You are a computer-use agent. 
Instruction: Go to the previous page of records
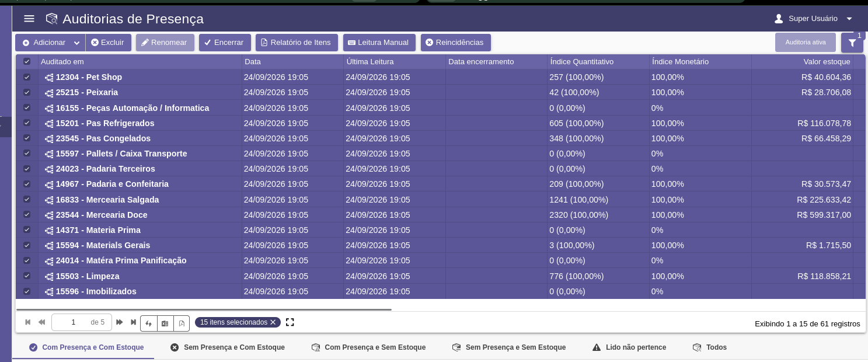pos(41,322)
